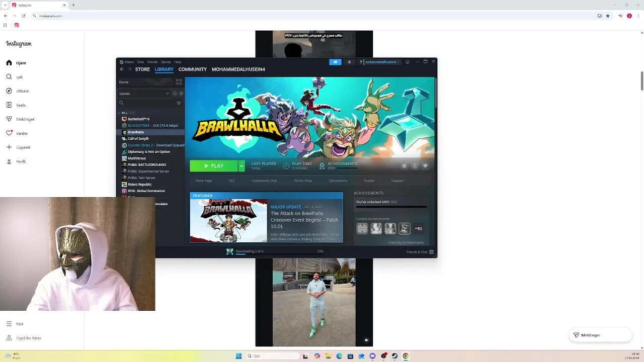Mute the Instagram reel video
644x362 pixels.
coord(366,340)
